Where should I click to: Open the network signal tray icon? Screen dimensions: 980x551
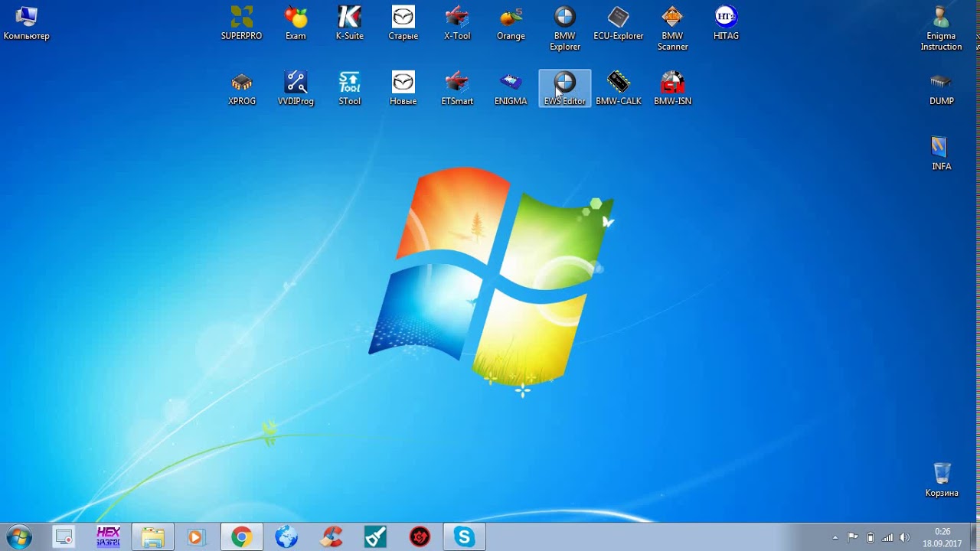[887, 537]
